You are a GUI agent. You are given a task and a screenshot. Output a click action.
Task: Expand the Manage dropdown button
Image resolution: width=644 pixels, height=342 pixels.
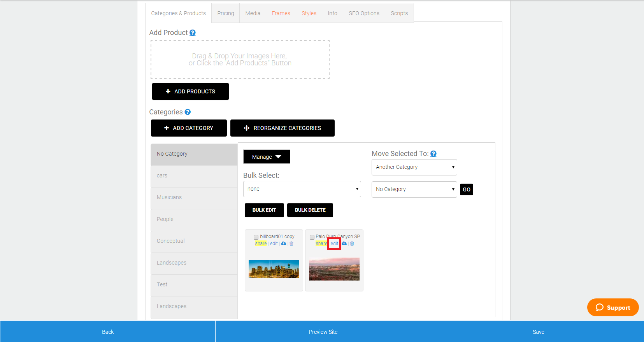click(x=267, y=157)
